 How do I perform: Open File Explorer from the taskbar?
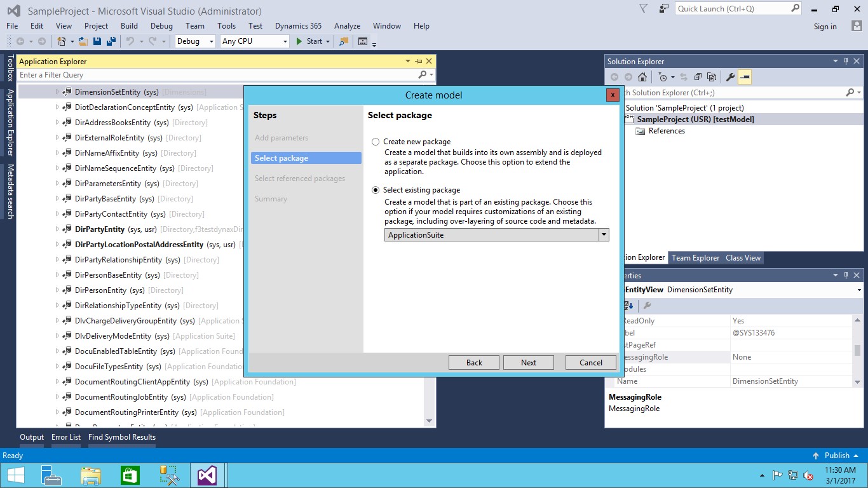[x=91, y=475]
